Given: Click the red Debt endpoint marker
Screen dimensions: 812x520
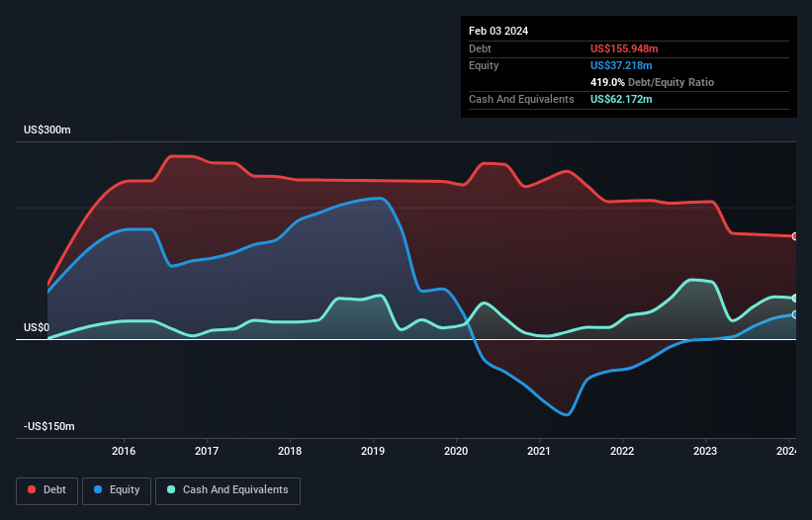Looking at the screenshot, I should tap(795, 236).
